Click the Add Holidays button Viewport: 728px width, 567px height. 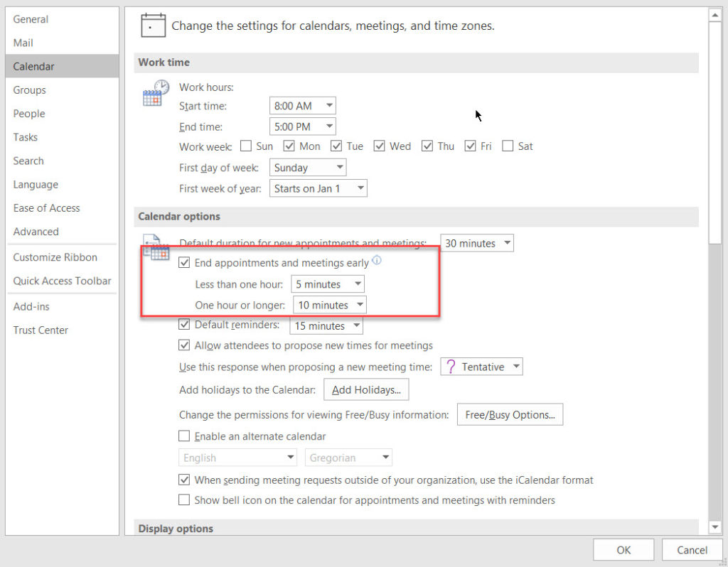366,389
